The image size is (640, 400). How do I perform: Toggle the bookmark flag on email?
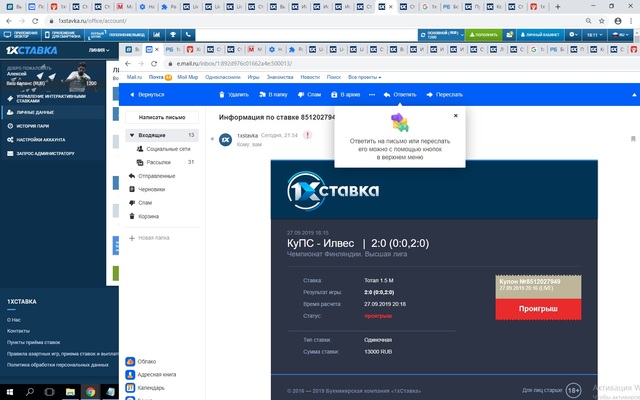(633, 139)
